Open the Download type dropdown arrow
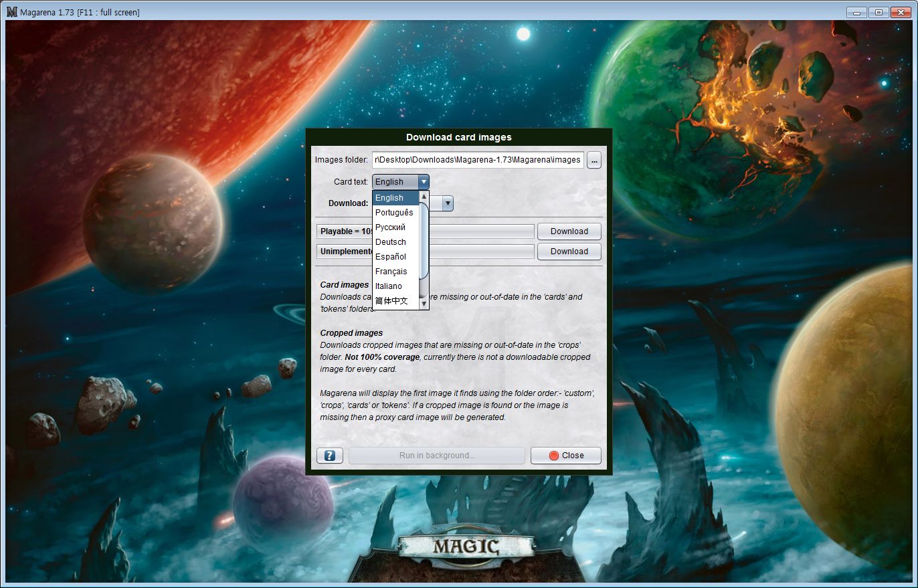This screenshot has height=588, width=918. click(447, 203)
